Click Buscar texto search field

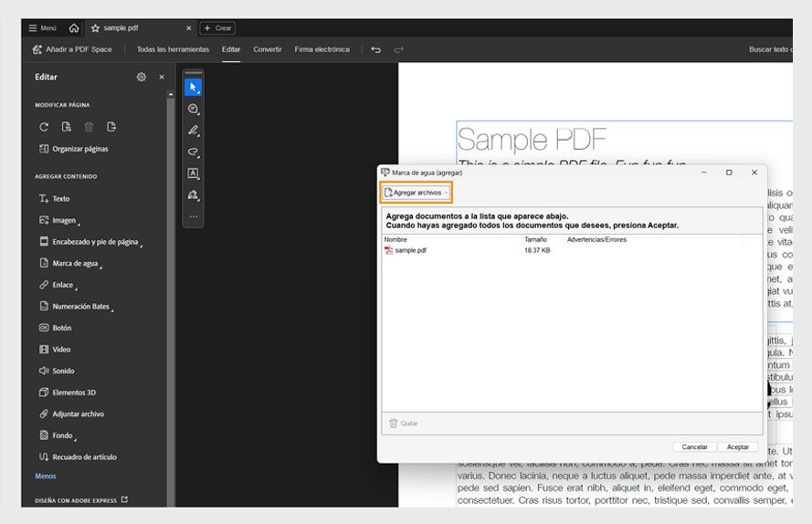coord(770,49)
